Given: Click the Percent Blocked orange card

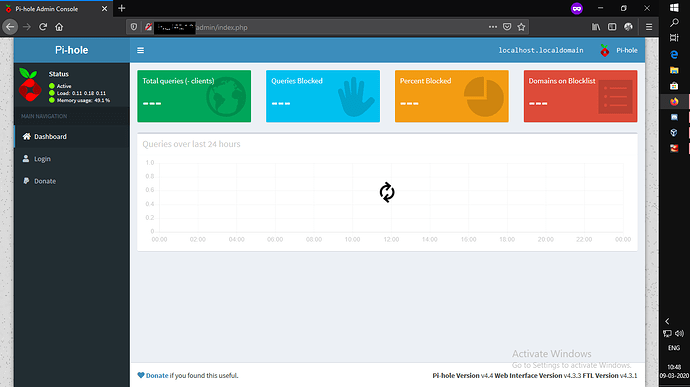Looking at the screenshot, I should pos(451,96).
